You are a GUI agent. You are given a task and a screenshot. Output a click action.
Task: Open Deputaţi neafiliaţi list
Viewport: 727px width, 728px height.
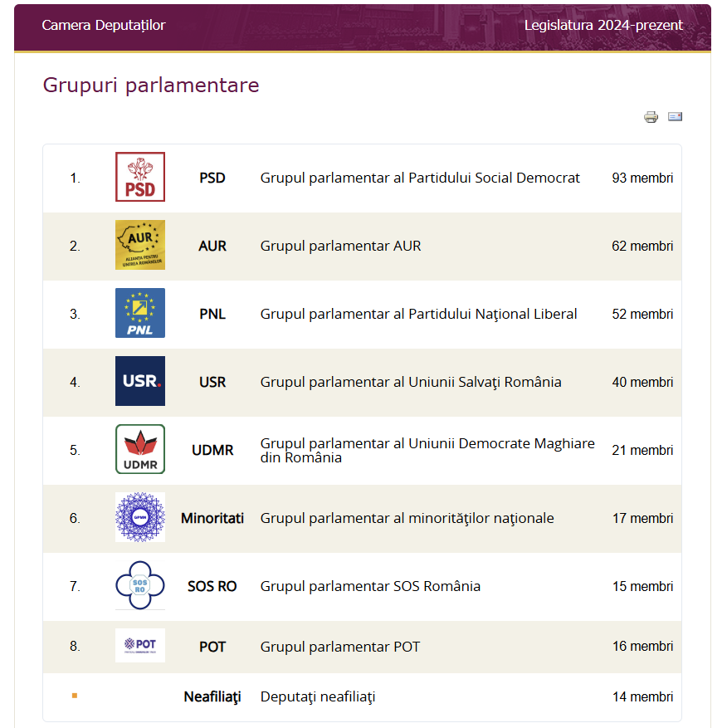[x=318, y=697]
